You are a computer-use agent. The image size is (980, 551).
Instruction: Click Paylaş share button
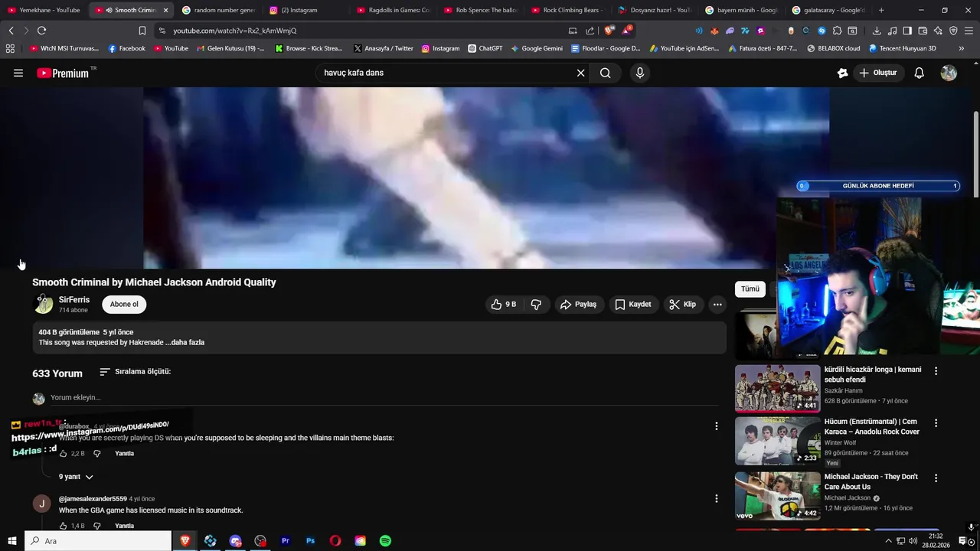[x=578, y=304]
